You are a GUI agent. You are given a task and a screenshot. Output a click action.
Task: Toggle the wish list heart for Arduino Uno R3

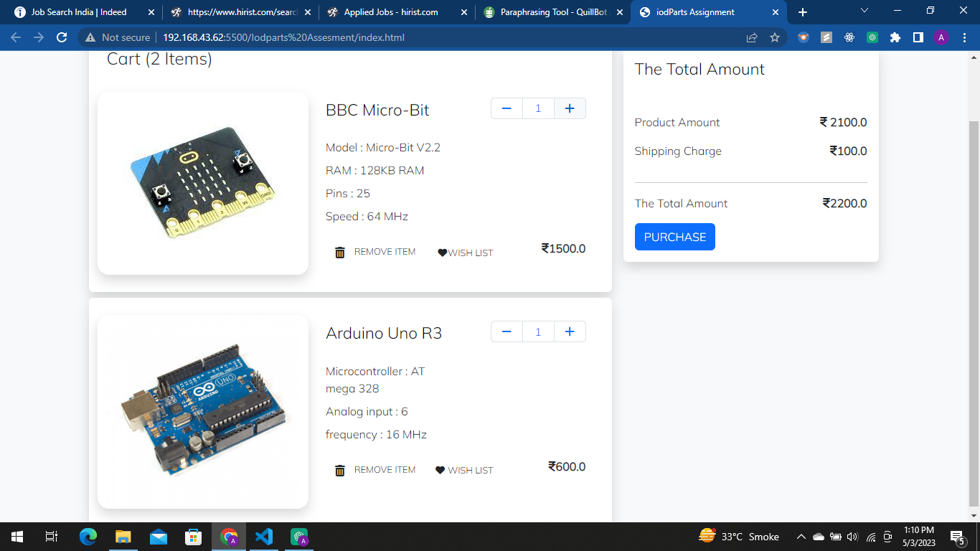441,470
